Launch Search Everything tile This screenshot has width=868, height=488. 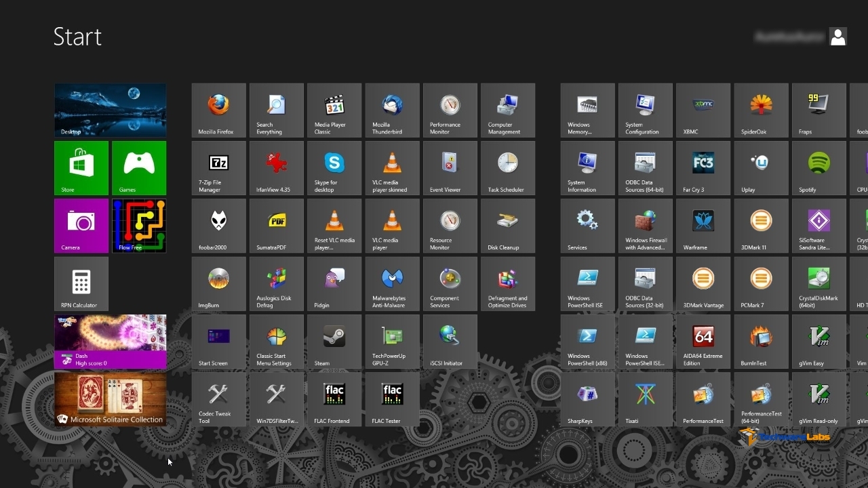[277, 110]
